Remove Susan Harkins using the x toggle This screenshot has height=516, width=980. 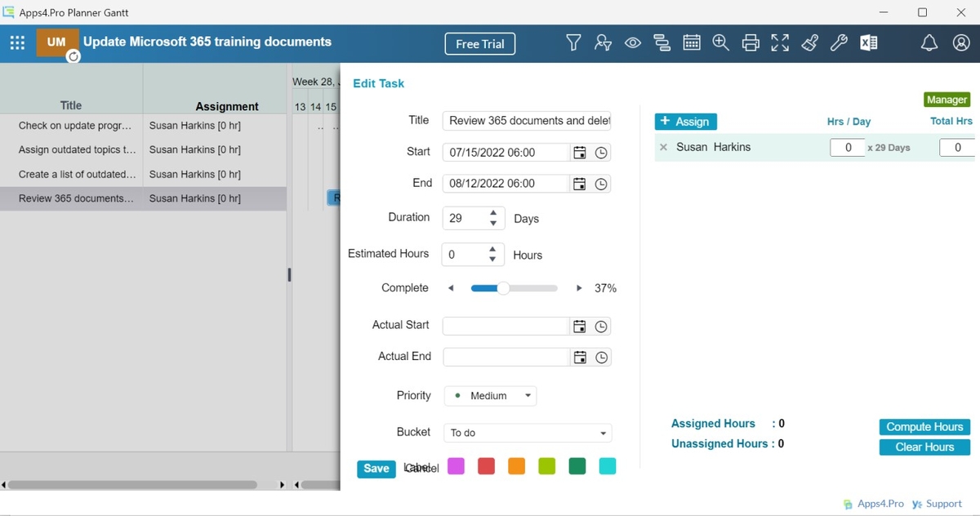point(662,147)
